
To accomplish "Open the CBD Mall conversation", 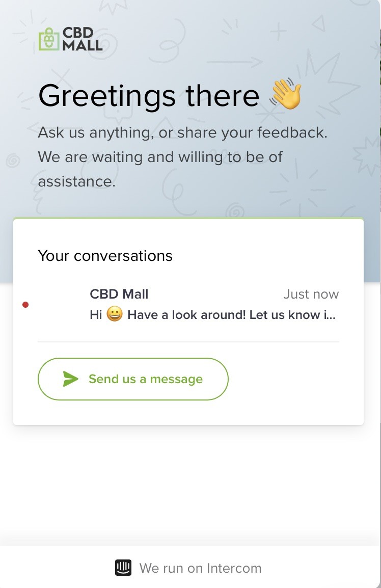I will [x=188, y=305].
